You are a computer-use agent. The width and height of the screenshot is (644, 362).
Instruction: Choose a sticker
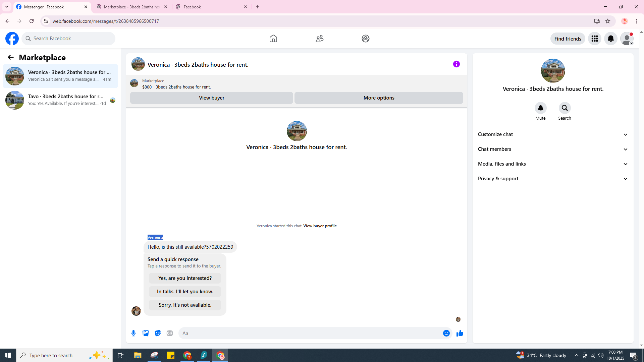[158, 333]
